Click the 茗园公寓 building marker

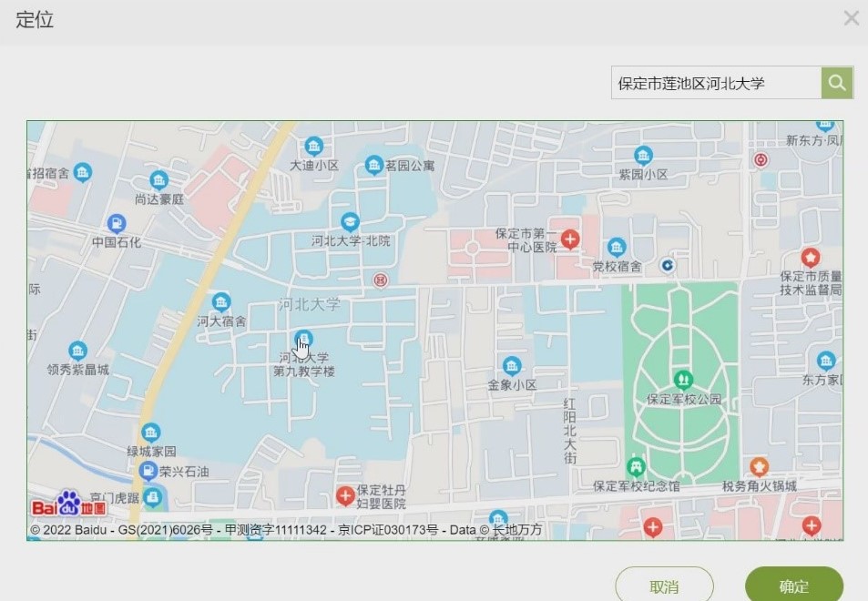(x=373, y=165)
